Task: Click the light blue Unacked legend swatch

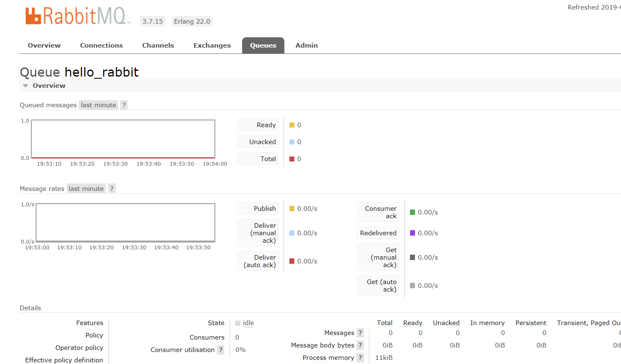Action: click(292, 142)
